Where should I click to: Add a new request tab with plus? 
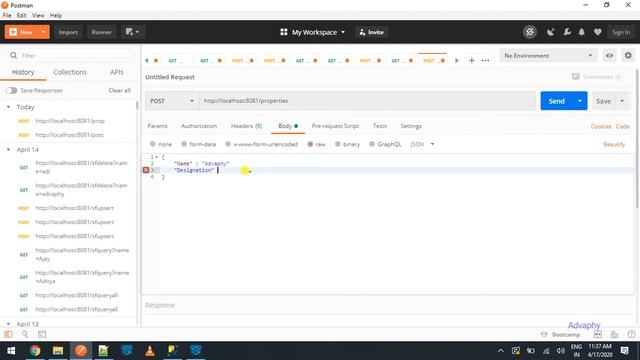coord(471,60)
